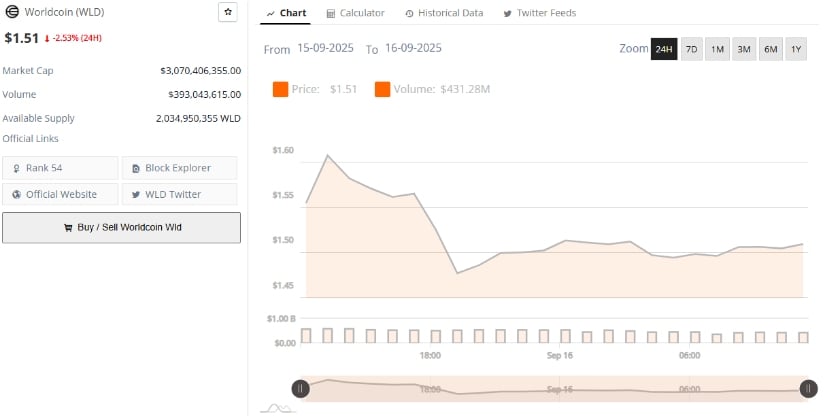
Task: Click the Sep 16 x-axis label
Action: tap(559, 356)
